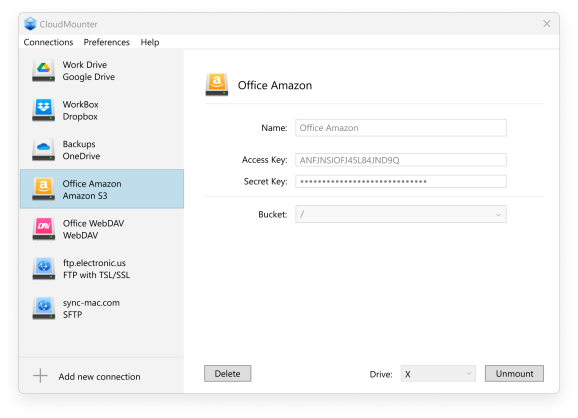578x418 pixels.
Task: Select the Office Amazon sidebar label
Action: [x=92, y=184]
